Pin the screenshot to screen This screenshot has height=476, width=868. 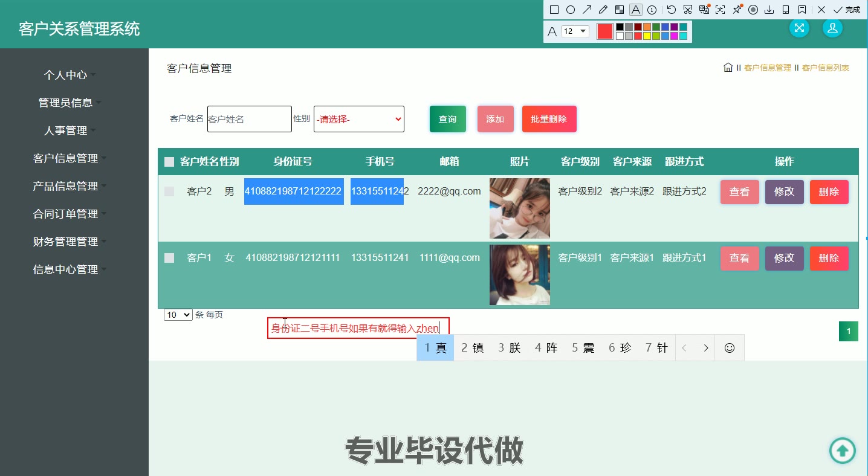tap(737, 10)
